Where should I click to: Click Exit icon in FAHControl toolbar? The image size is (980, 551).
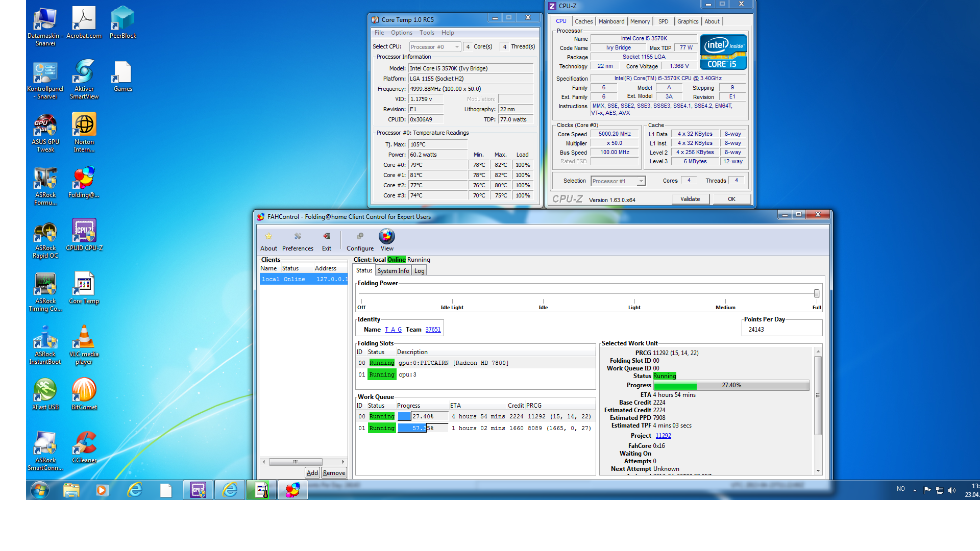pos(327,241)
